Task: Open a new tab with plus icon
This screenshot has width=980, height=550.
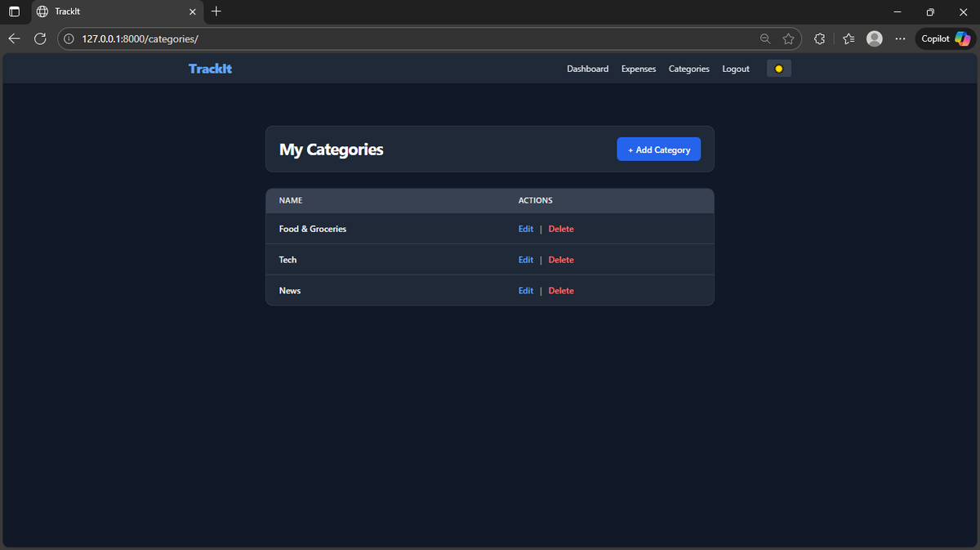Action: pos(216,11)
